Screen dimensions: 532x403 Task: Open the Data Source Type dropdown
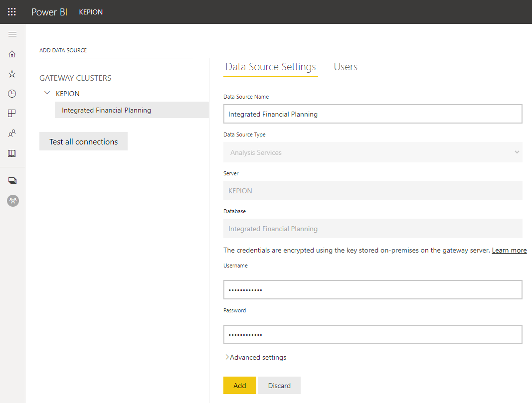pos(372,152)
